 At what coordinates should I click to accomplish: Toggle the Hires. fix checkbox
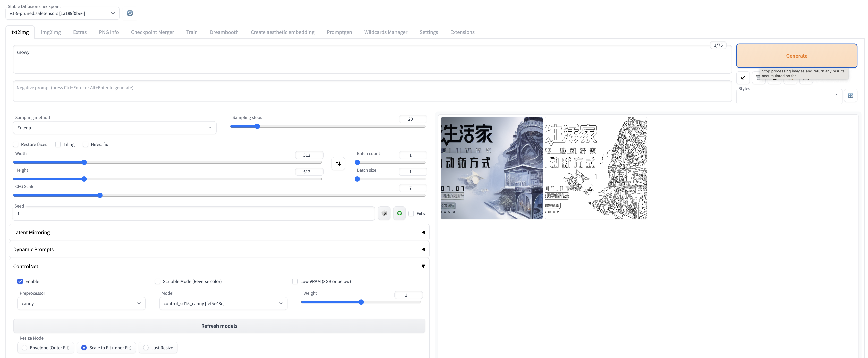coord(86,144)
